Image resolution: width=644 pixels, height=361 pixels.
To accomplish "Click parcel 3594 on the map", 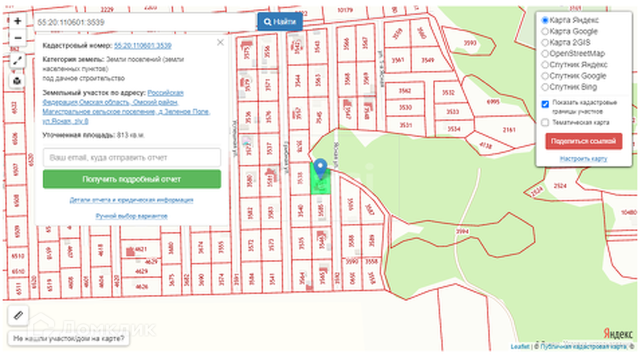I will coord(462,232).
